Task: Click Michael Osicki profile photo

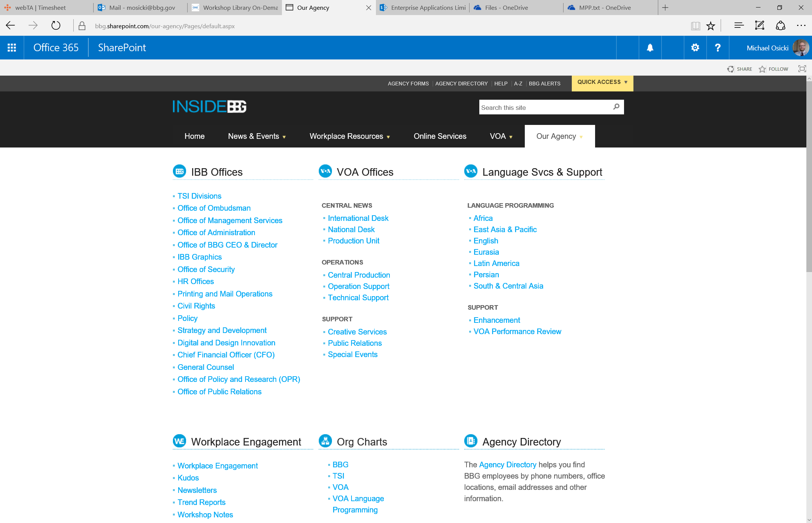Action: 801,48
